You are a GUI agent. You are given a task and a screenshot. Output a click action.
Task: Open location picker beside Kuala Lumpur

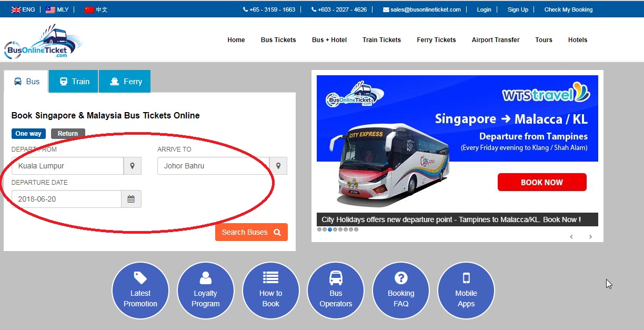pos(133,166)
